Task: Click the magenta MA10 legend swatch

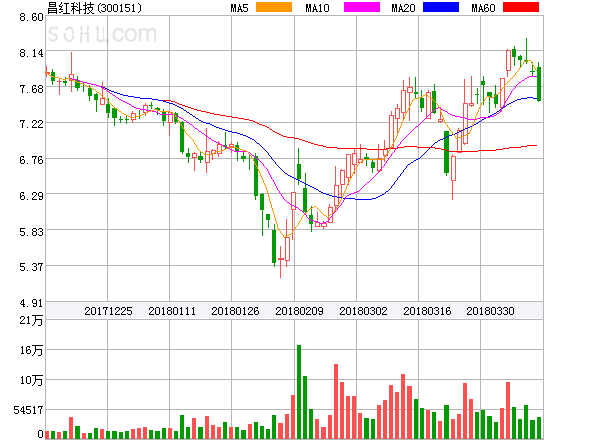Action: (x=362, y=7)
